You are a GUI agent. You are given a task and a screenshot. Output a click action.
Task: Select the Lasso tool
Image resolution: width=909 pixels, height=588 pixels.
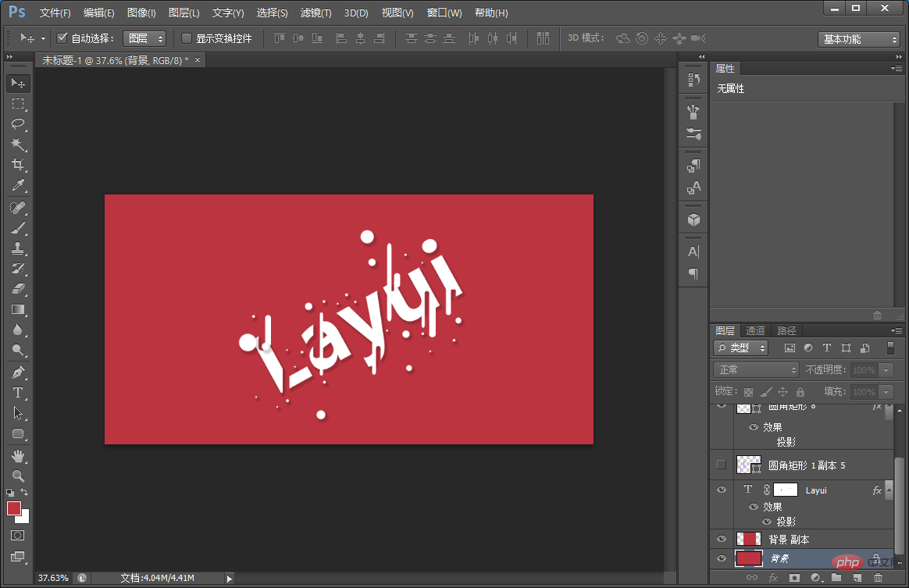(x=18, y=123)
